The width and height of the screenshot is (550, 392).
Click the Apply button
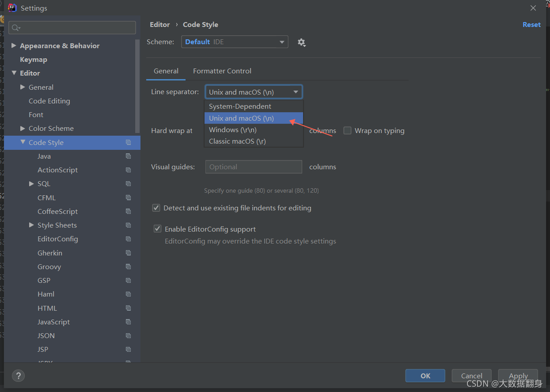pyautogui.click(x=518, y=376)
